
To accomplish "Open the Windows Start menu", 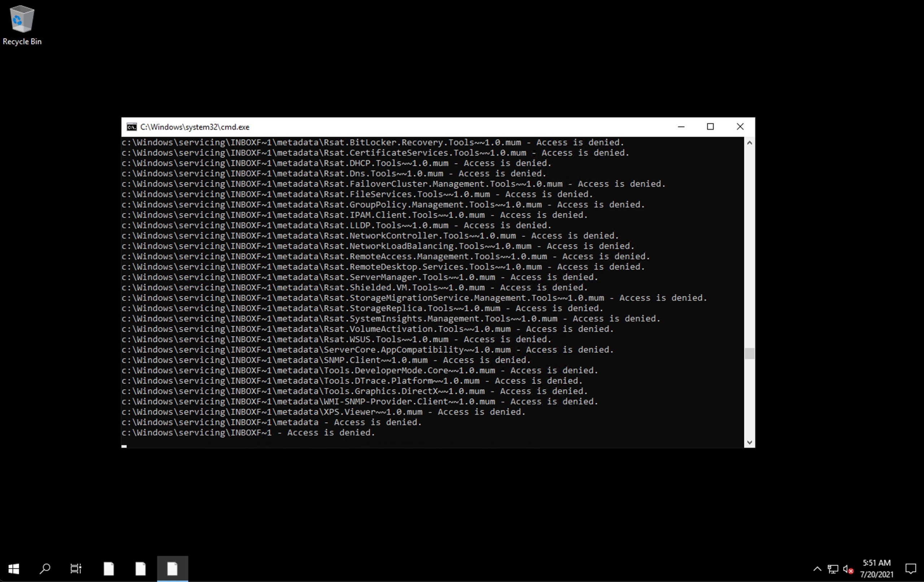I will 13,569.
